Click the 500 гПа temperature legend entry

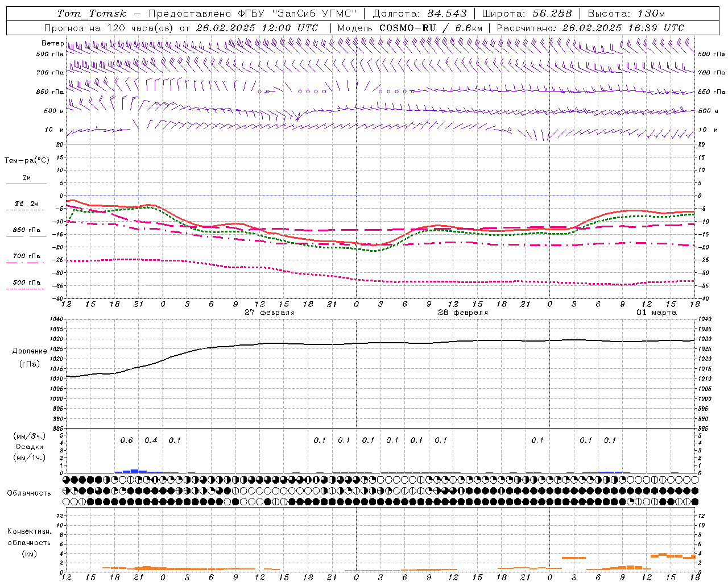27,282
